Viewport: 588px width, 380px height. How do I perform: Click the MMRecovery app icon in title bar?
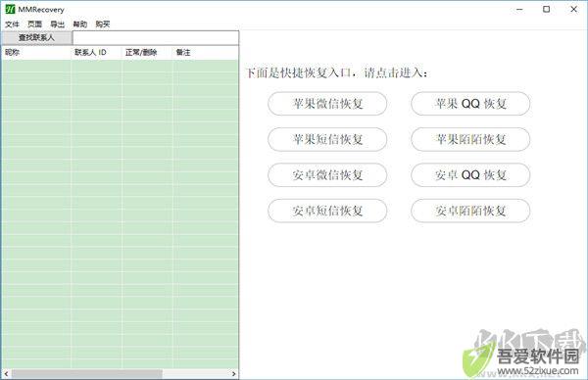click(x=10, y=9)
